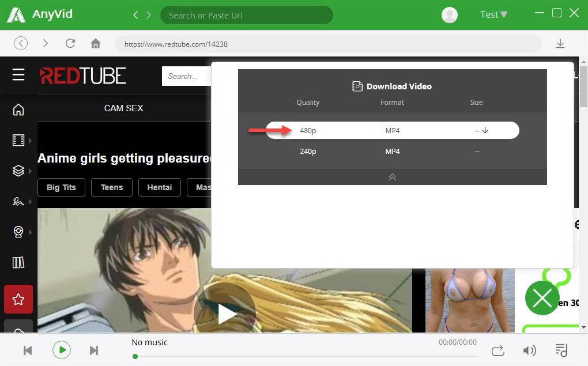Reload the current page
Screen dimensions: 588x366
click(x=70, y=43)
